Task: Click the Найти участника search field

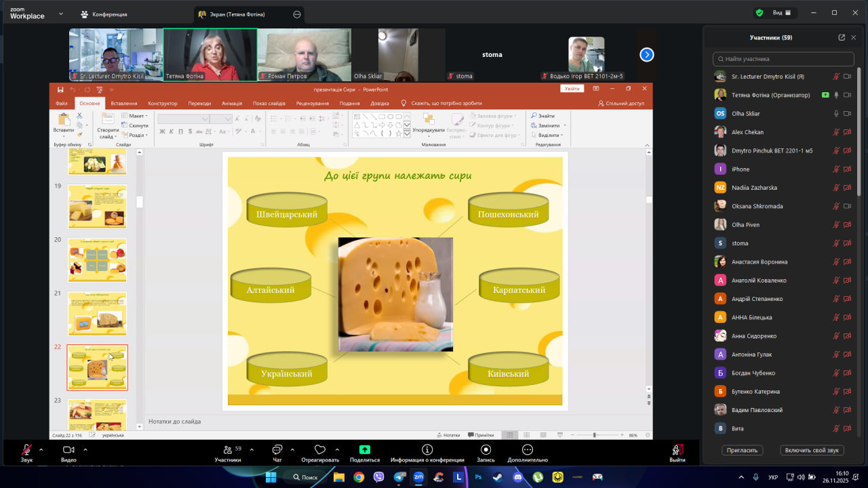Action: click(x=783, y=59)
